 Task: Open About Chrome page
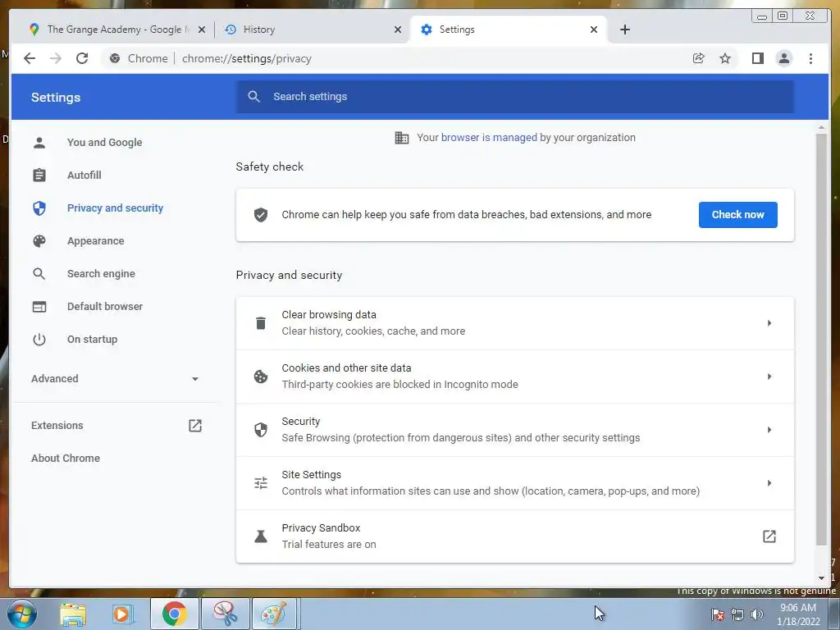tap(66, 458)
